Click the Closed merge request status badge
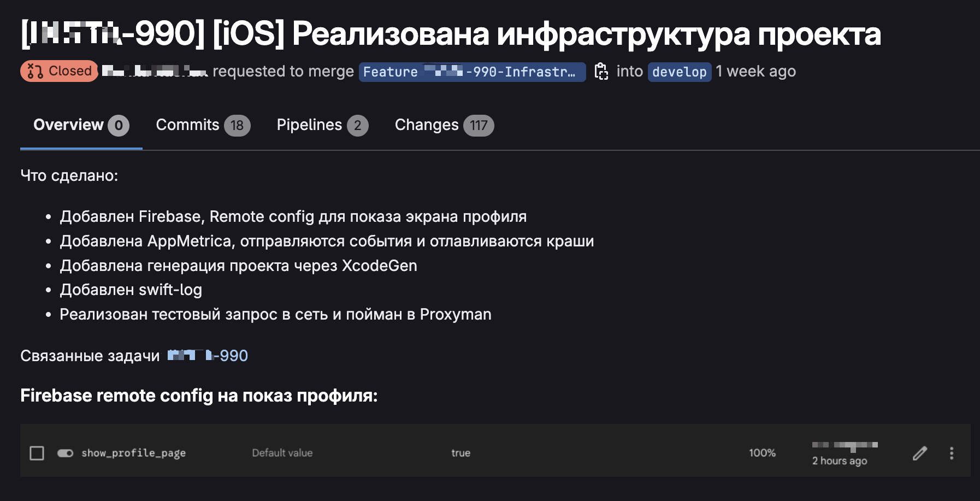Image resolution: width=980 pixels, height=501 pixels. (59, 71)
